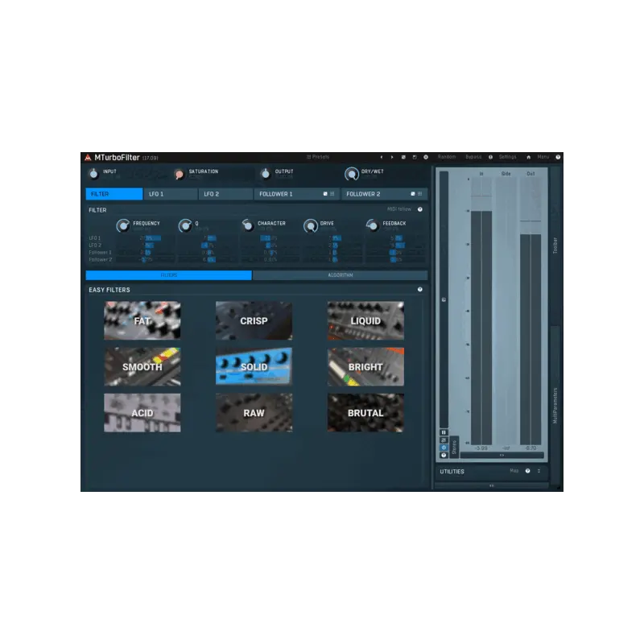Choose the BRUTAL easy filter
Viewport: 644px width, 644px height.
point(365,413)
